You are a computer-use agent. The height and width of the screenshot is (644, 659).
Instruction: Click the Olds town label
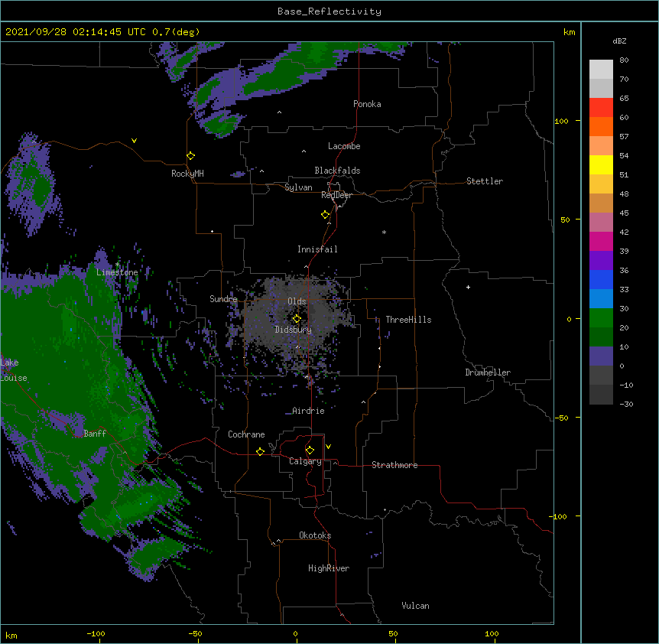(297, 301)
